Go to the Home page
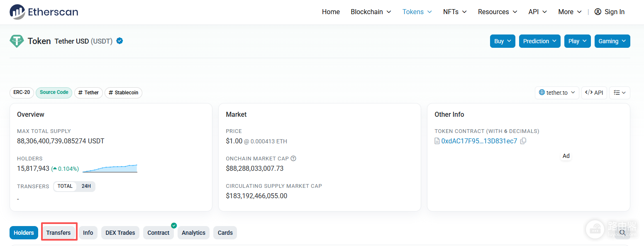The height and width of the screenshot is (246, 644). (331, 12)
